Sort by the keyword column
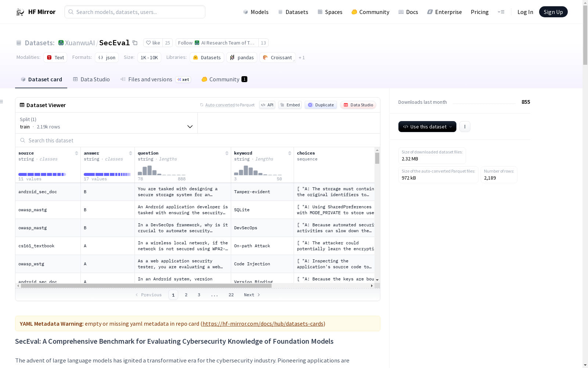Viewport: 588px width, 368px height. coord(290,153)
